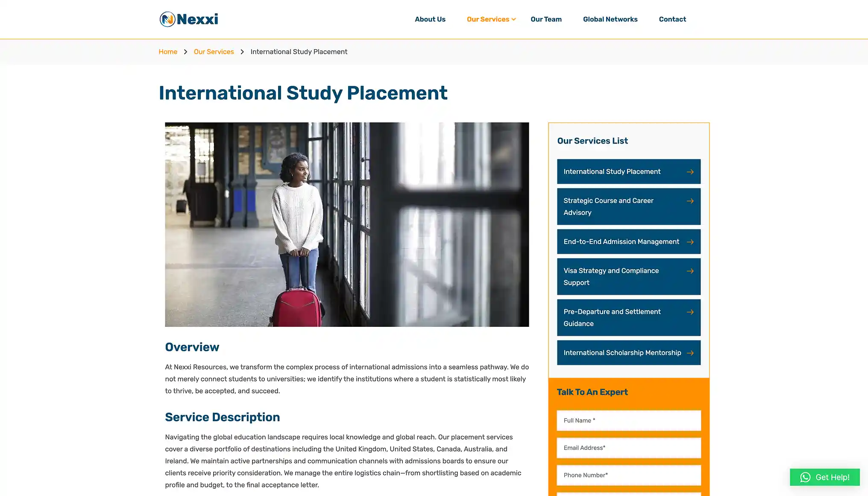Expand the Our Services dropdown chevron
The image size is (868, 496).
pos(513,19)
